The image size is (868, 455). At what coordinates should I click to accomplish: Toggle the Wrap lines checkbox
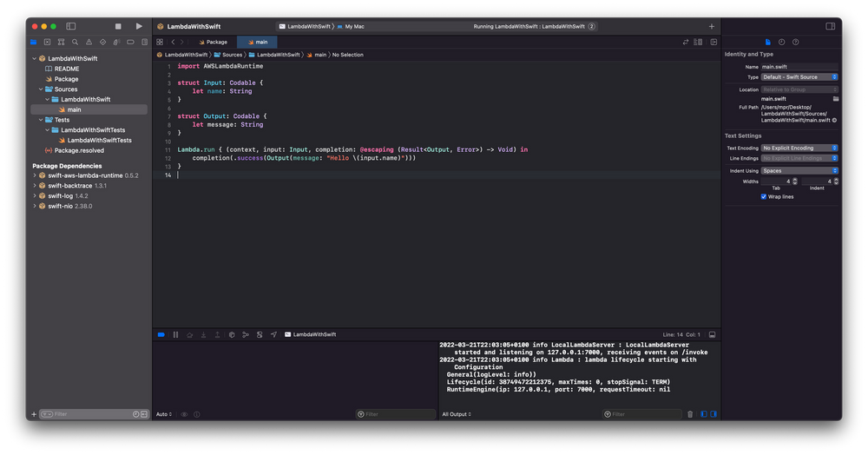(764, 196)
